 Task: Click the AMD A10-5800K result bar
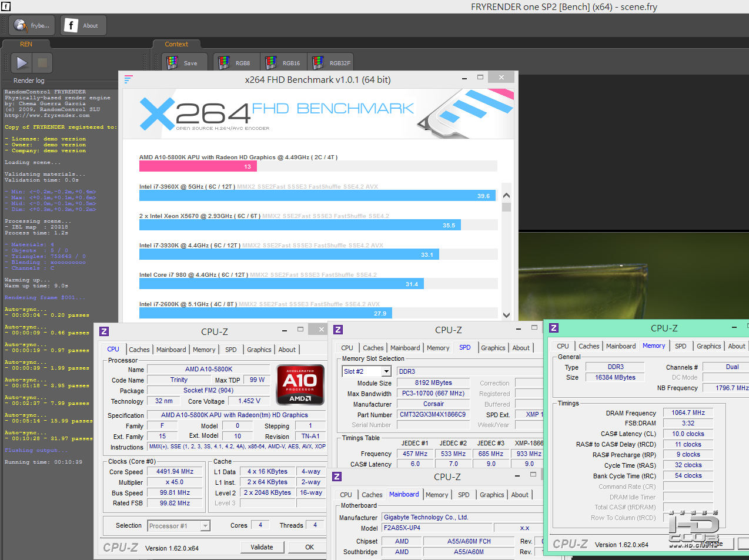[198, 166]
